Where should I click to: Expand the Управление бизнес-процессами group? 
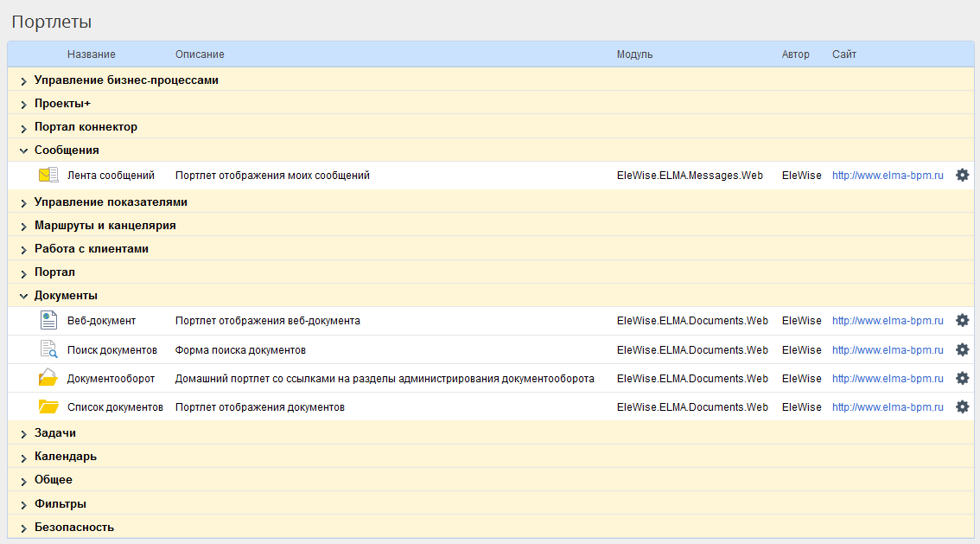(x=24, y=80)
